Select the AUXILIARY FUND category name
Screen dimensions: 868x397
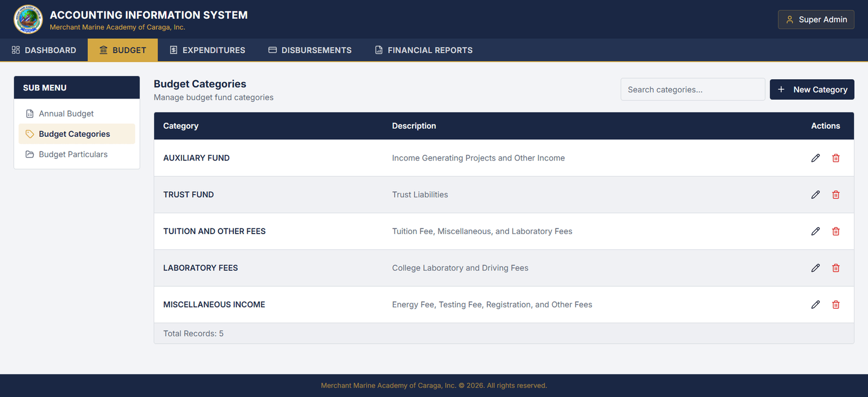click(x=197, y=158)
